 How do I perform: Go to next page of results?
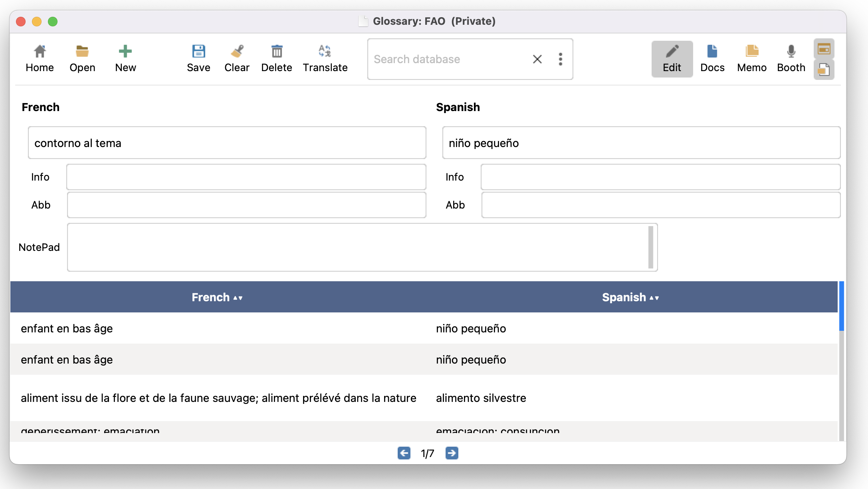(452, 453)
